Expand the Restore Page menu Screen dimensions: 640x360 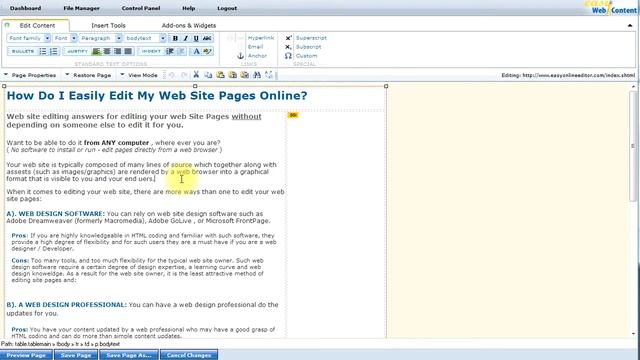(x=88, y=75)
